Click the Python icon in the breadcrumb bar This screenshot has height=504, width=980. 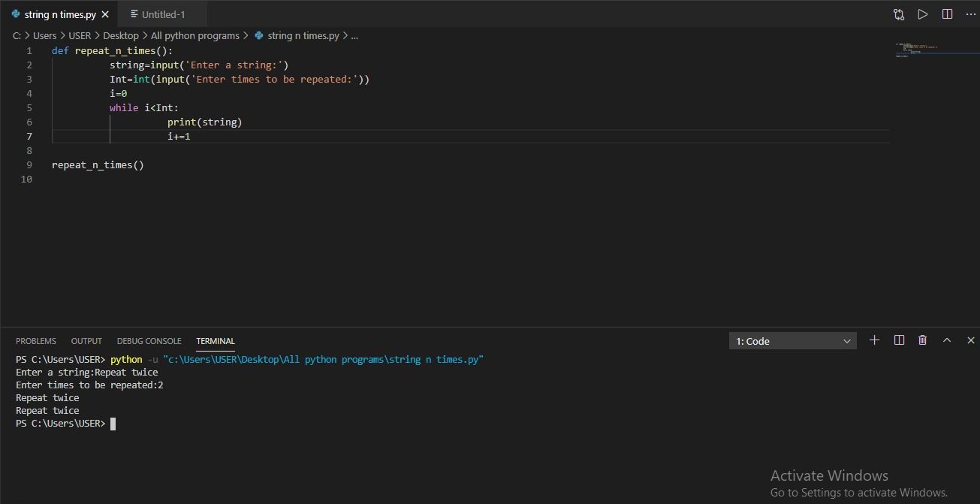pos(258,35)
